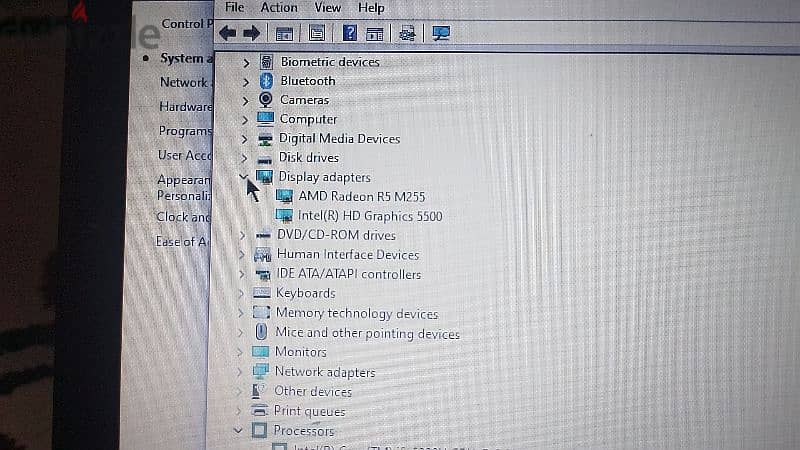Screen dimensions: 800x450
Task: Open User Accounts link in Control Panel window
Action: point(184,155)
